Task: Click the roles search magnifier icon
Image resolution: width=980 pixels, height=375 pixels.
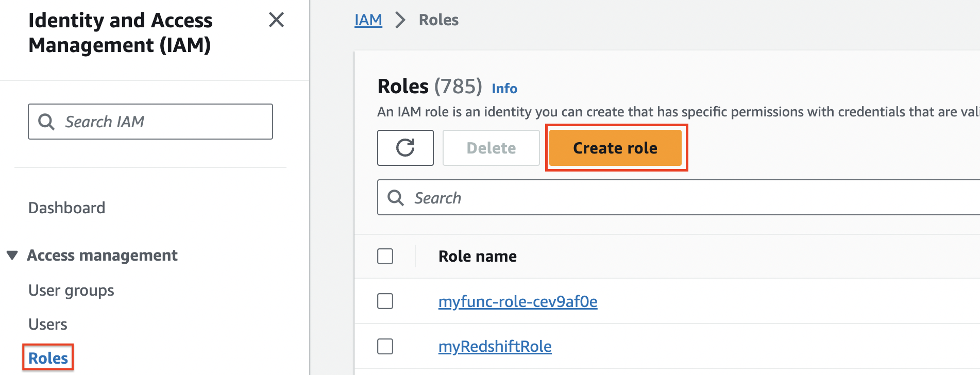Action: point(396,198)
